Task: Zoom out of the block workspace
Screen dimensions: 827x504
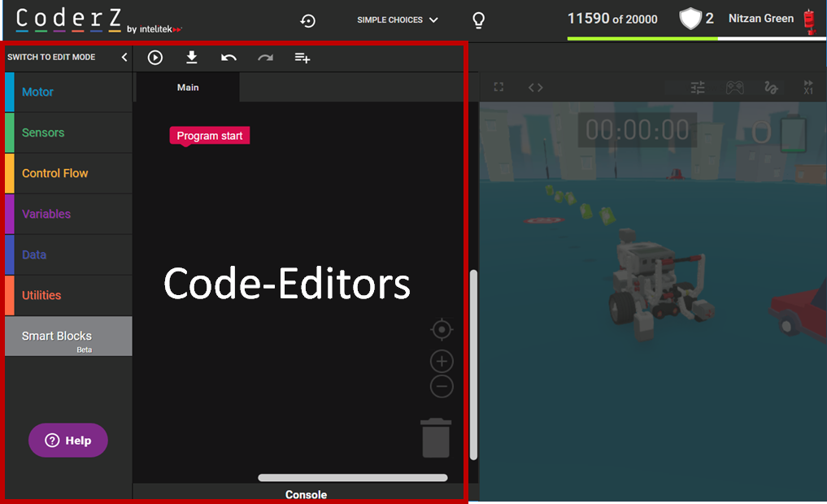Action: 442,386
